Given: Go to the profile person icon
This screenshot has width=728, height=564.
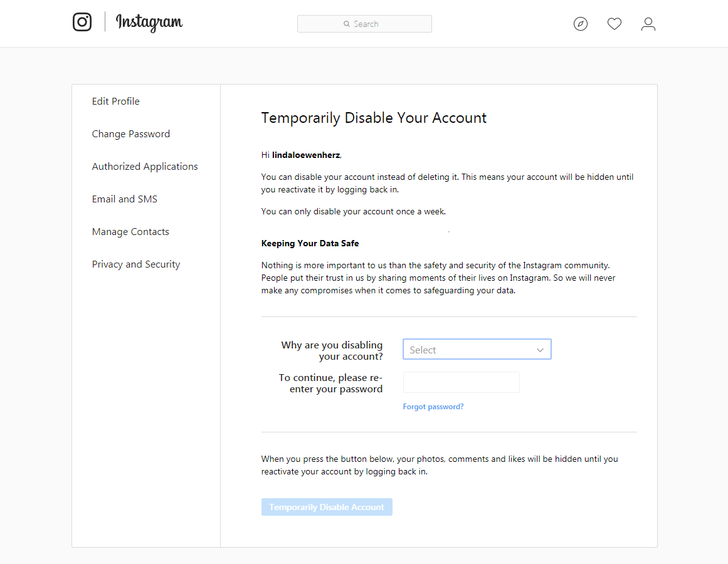Looking at the screenshot, I should click(x=648, y=24).
